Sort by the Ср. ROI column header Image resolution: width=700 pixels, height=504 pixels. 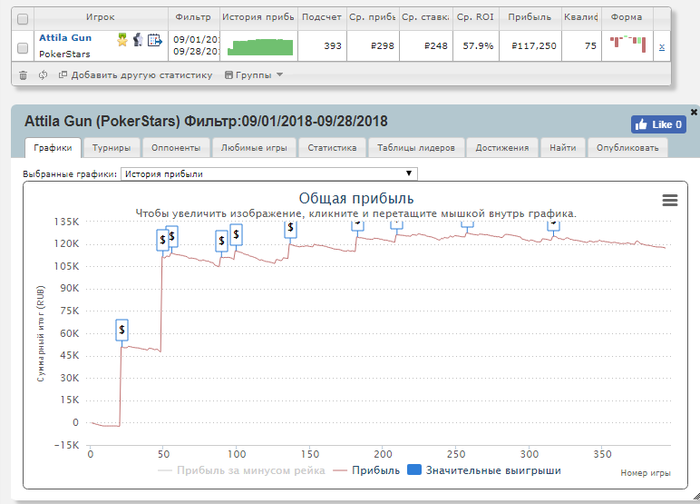(x=475, y=17)
